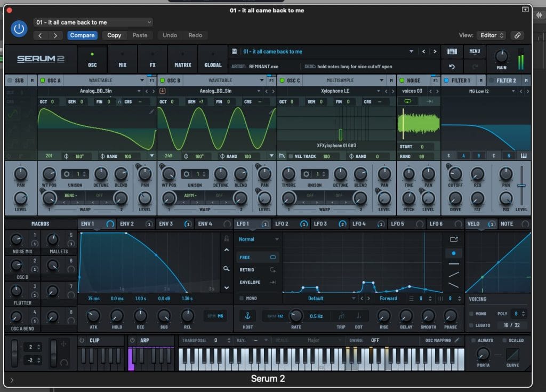Click the sidechain link icon
546x392 pixels.
click(517, 35)
